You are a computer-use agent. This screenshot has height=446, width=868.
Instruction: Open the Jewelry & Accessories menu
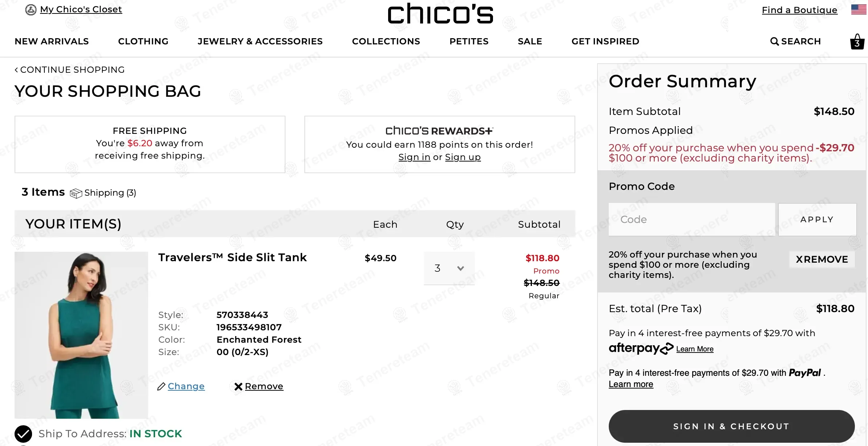[260, 41]
